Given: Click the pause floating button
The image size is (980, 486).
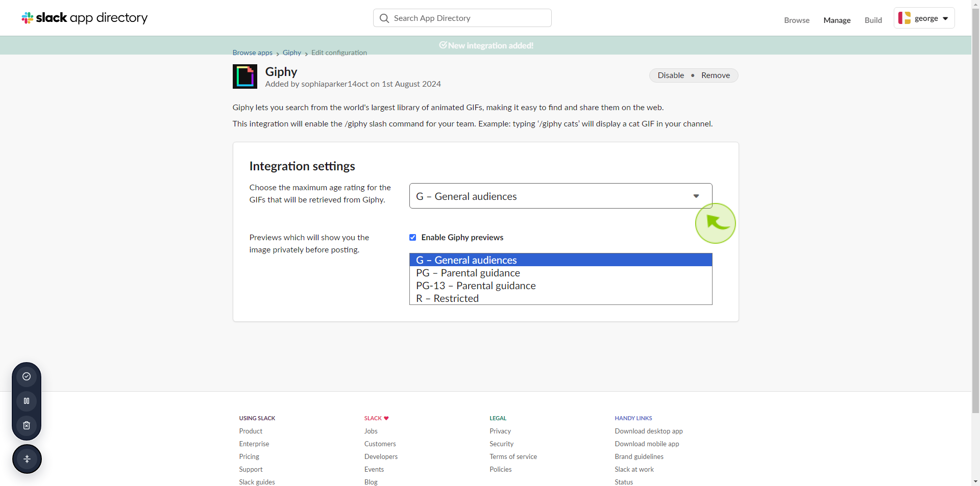Looking at the screenshot, I should coord(27,401).
